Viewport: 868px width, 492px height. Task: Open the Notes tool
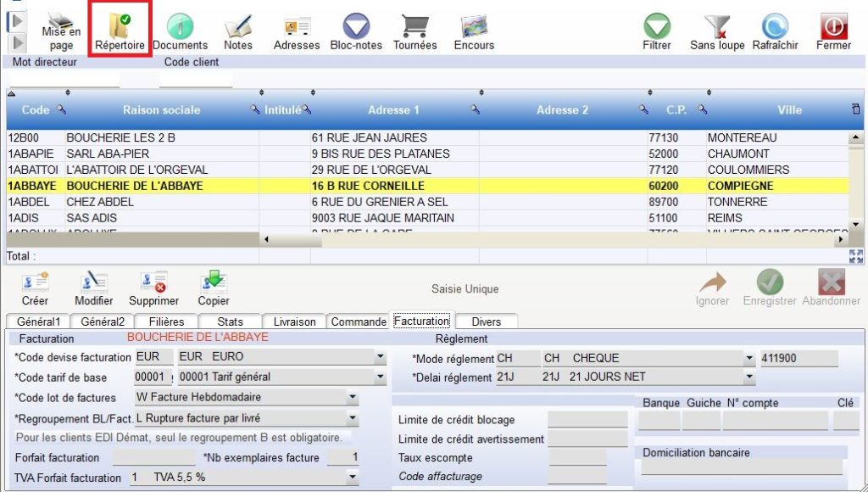tap(238, 27)
